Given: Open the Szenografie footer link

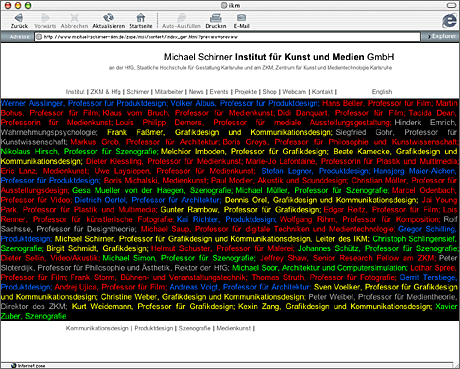Looking at the screenshot, I should [x=195, y=328].
